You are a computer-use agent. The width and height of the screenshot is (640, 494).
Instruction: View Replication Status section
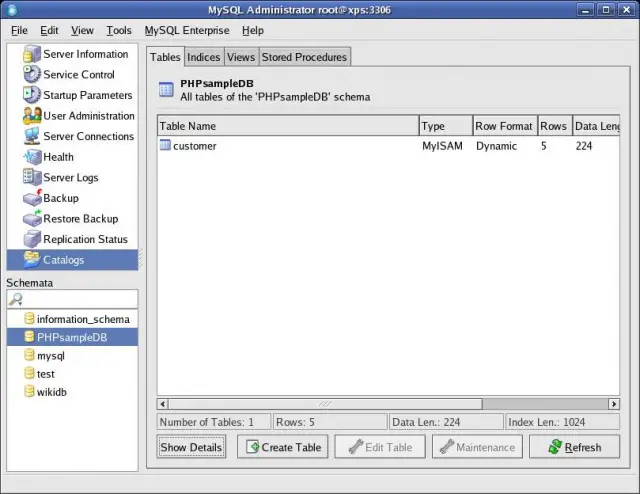point(85,239)
